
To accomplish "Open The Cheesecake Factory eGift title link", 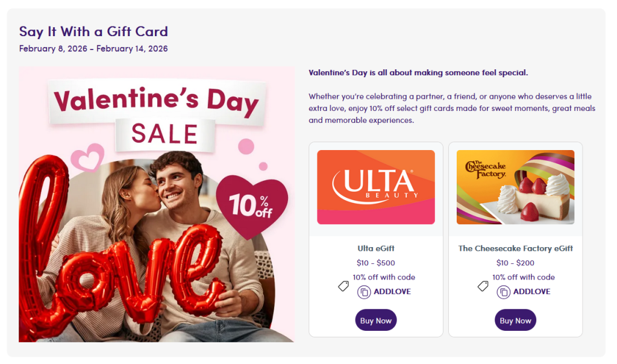I will coord(515,248).
